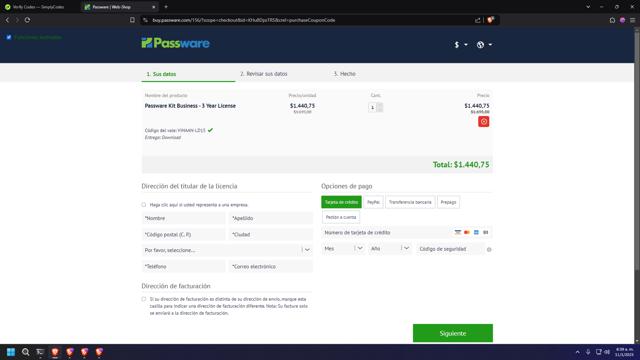Click the Ciudad input field
This screenshot has width=640, height=360.
[271, 235]
